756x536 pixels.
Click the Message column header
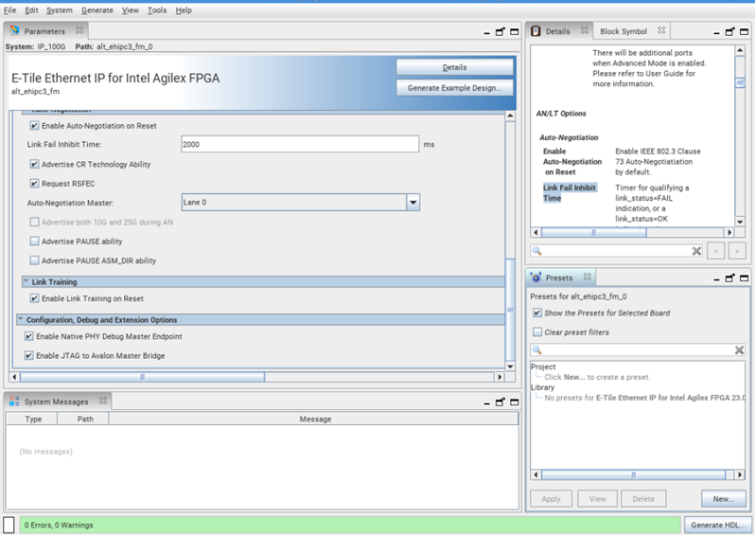point(315,419)
